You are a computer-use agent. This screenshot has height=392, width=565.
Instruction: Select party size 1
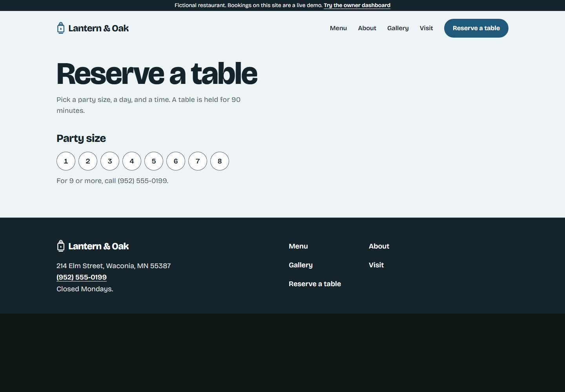click(x=66, y=161)
